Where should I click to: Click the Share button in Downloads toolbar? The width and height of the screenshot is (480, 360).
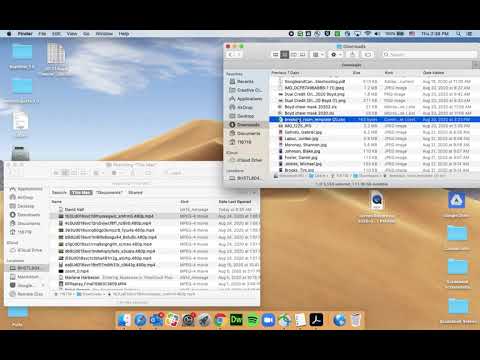(353, 54)
